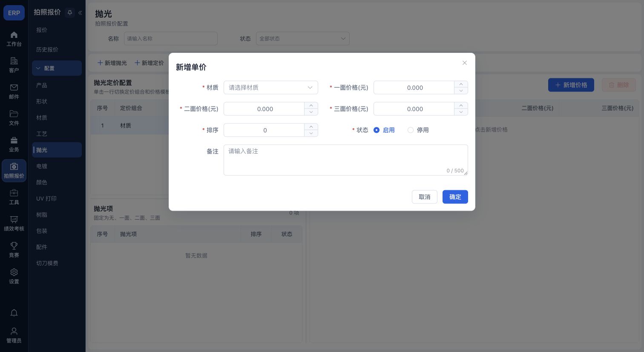
Task: Open the 工具 toolbox icon
Action: (14, 193)
